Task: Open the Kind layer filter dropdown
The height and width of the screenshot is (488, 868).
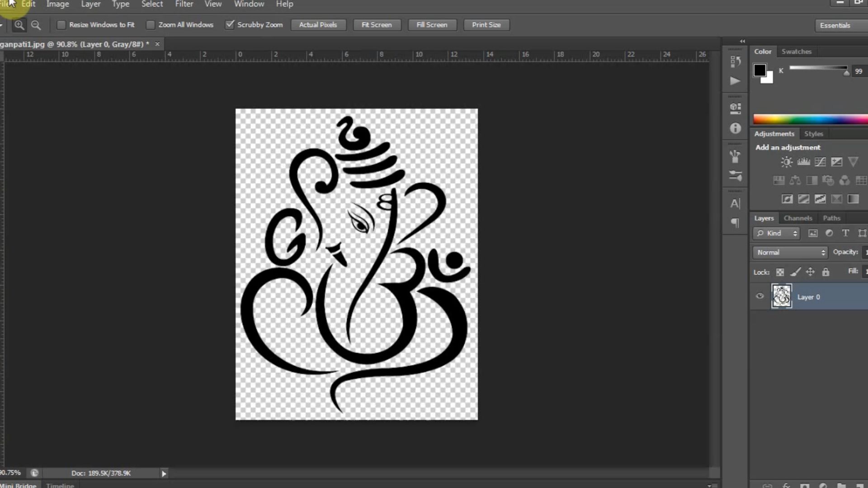Action: click(x=777, y=233)
